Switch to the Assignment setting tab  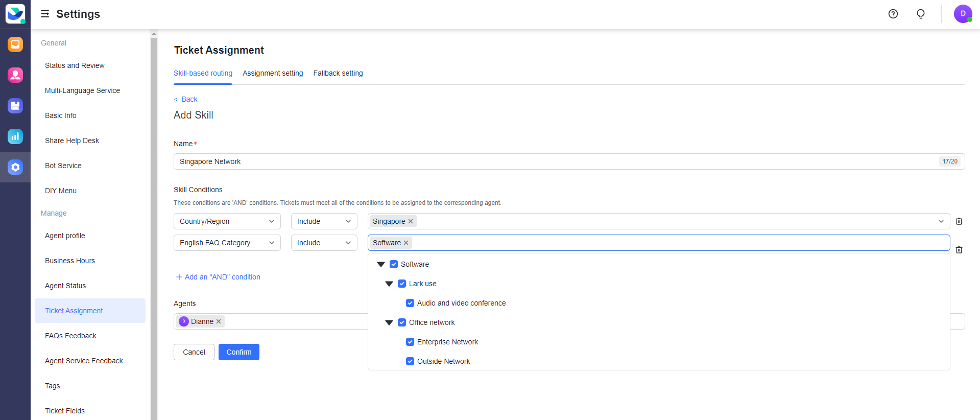click(273, 73)
